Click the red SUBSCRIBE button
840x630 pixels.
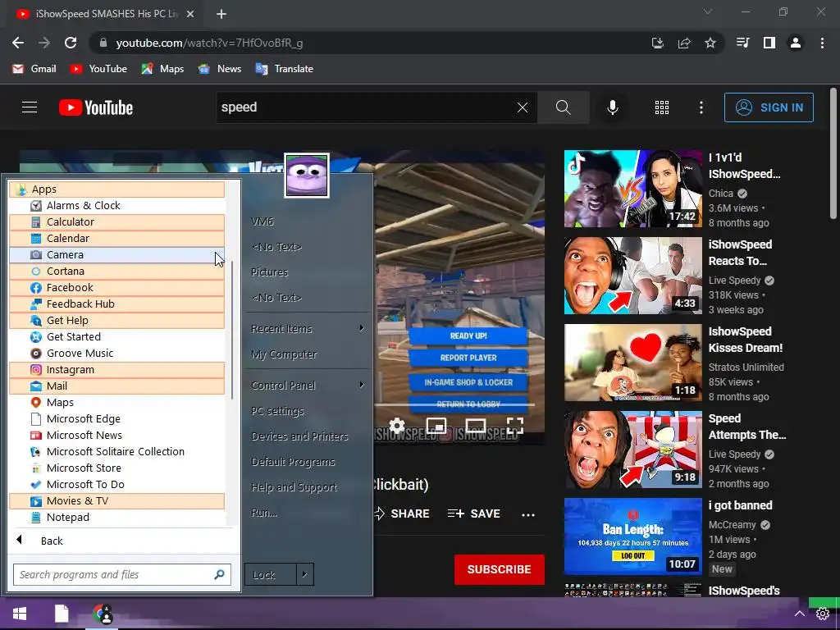pos(500,569)
